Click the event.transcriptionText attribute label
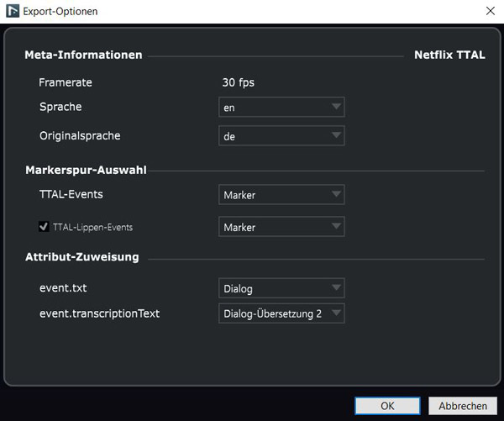 click(99, 313)
